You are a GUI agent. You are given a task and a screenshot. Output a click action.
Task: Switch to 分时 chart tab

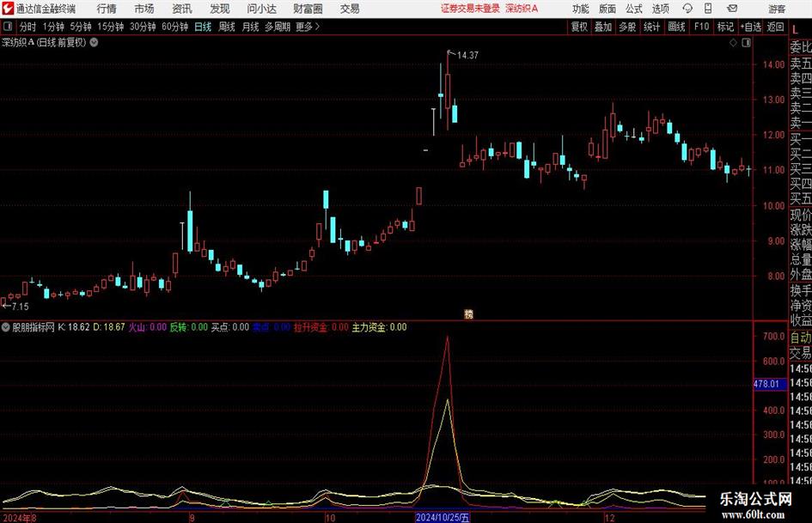pos(27,27)
